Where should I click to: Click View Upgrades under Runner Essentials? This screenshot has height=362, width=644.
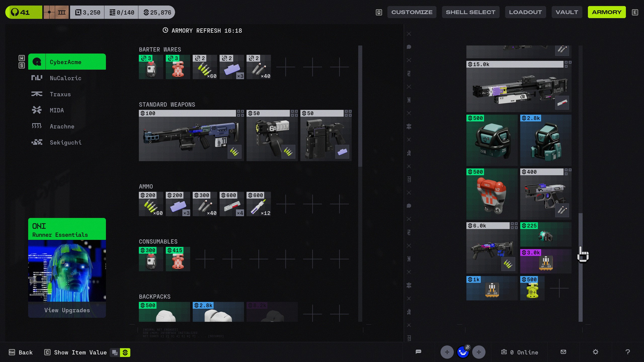coord(67,310)
